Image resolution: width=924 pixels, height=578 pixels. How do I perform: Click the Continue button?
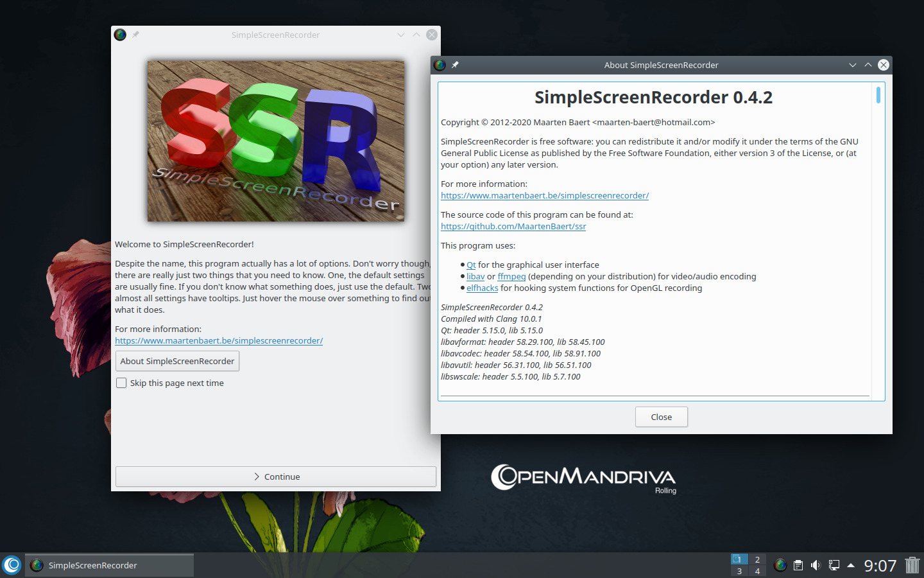276,477
